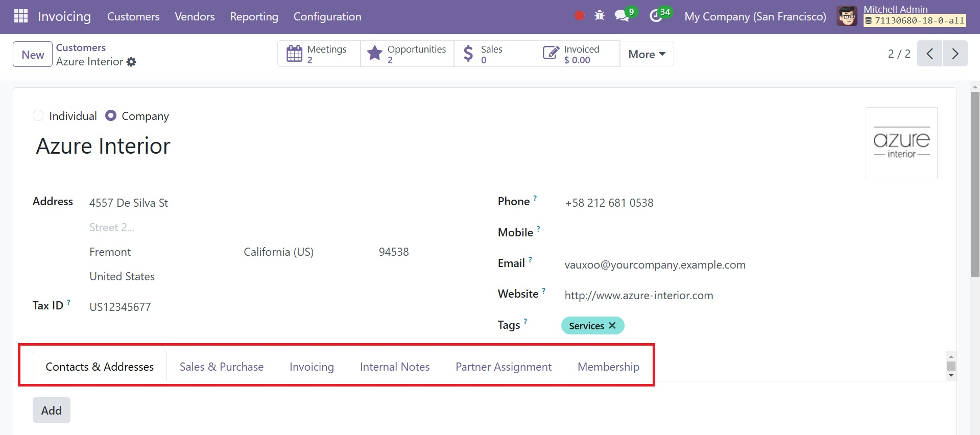This screenshot has height=435, width=980.
Task: Click the Invoiced pencil icon
Action: [x=551, y=53]
